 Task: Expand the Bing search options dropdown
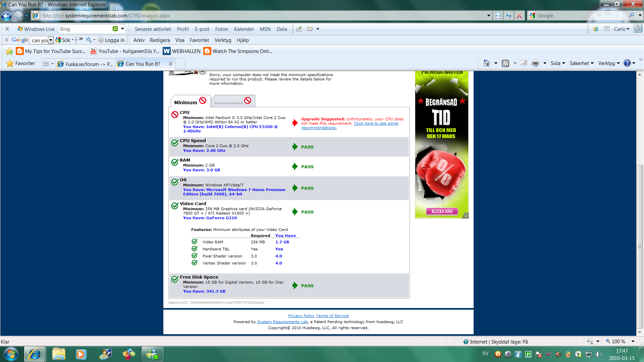click(x=123, y=29)
